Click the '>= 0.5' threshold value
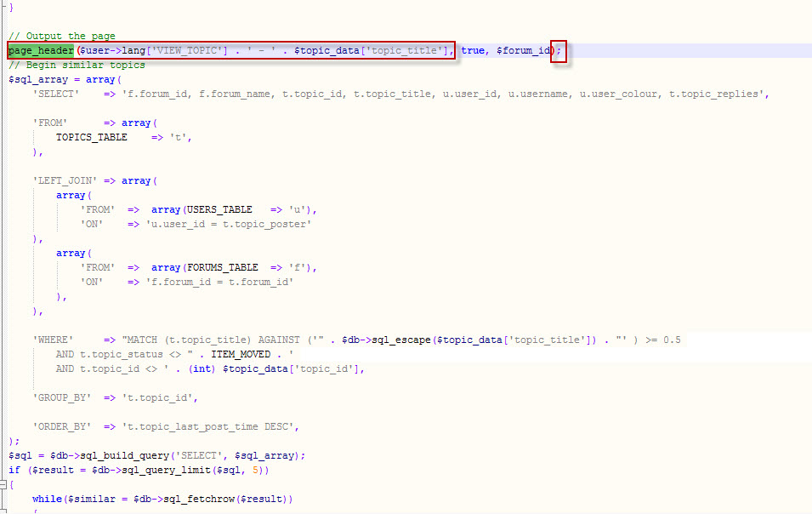 (663, 340)
